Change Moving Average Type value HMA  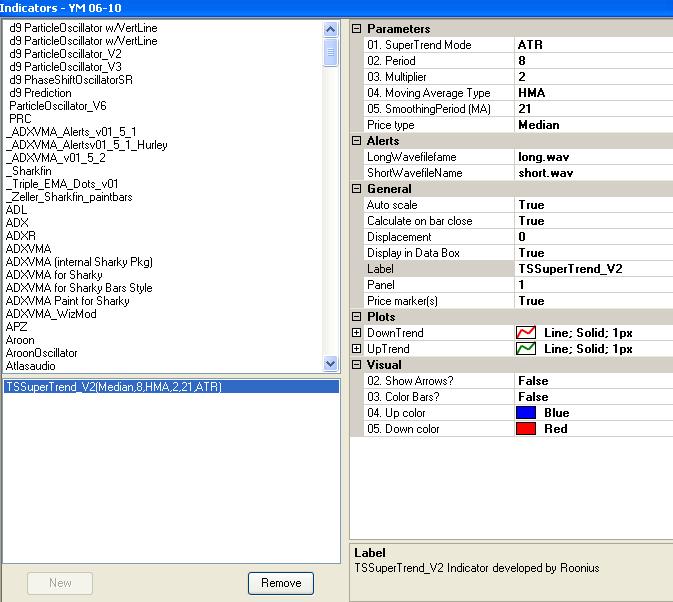(594, 93)
